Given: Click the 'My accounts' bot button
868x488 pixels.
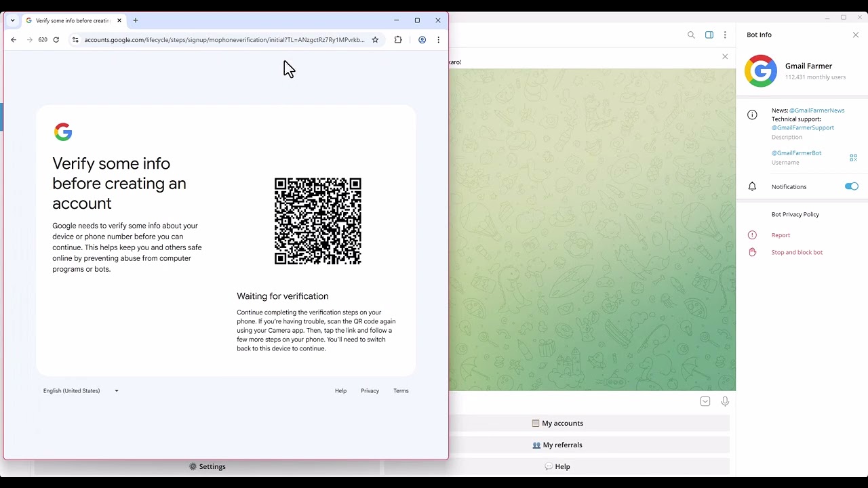Looking at the screenshot, I should (557, 424).
